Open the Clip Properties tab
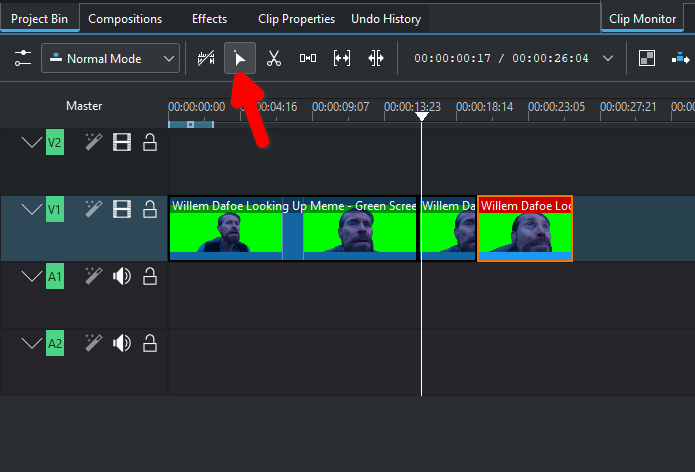Image resolution: width=695 pixels, height=472 pixels. (x=297, y=19)
